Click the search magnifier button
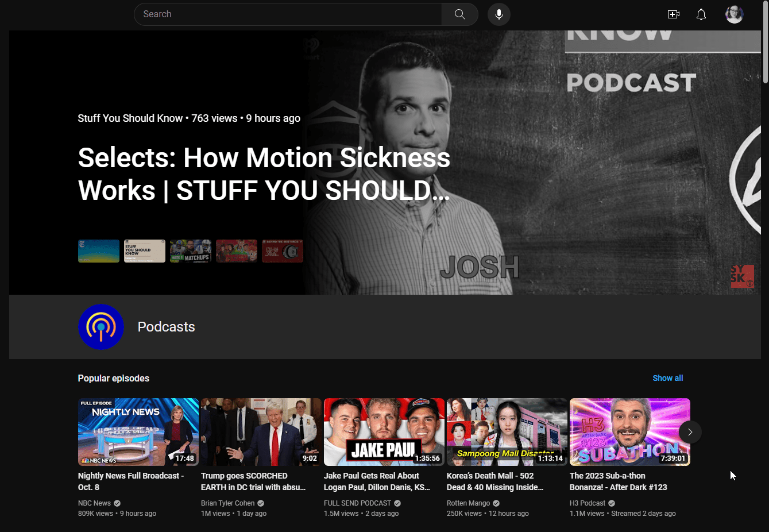Image resolution: width=769 pixels, height=532 pixels. tap(459, 14)
